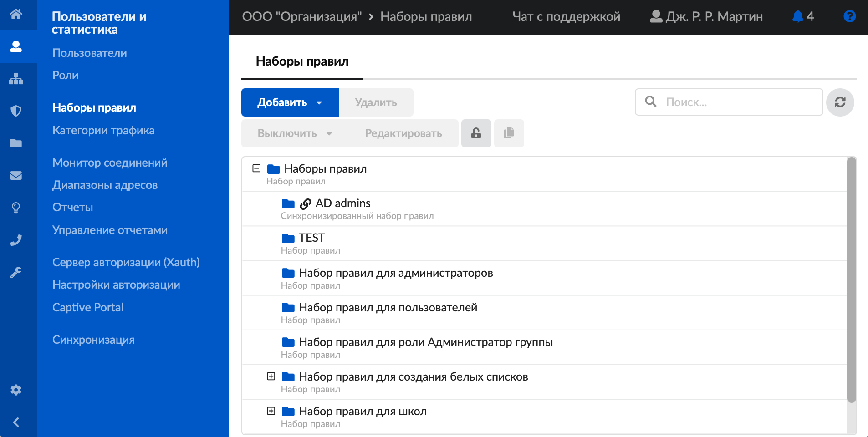Click the copy rule set toolbar button
Screen dimensions: 868x437
pyautogui.click(x=509, y=133)
